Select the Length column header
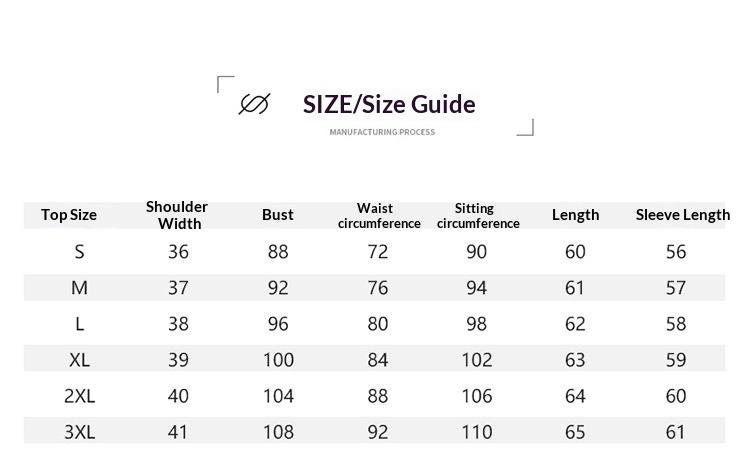 pyautogui.click(x=575, y=215)
